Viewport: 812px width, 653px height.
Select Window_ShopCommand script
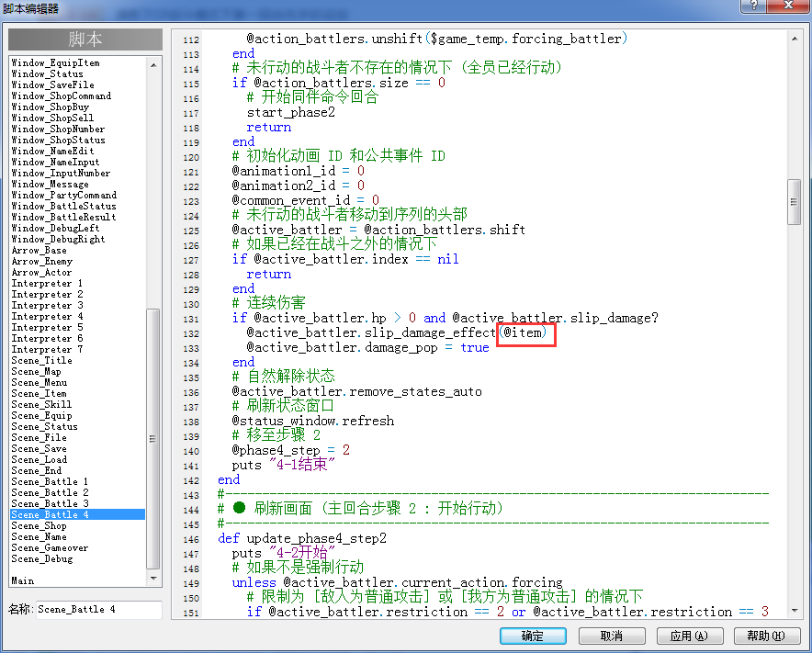point(62,96)
